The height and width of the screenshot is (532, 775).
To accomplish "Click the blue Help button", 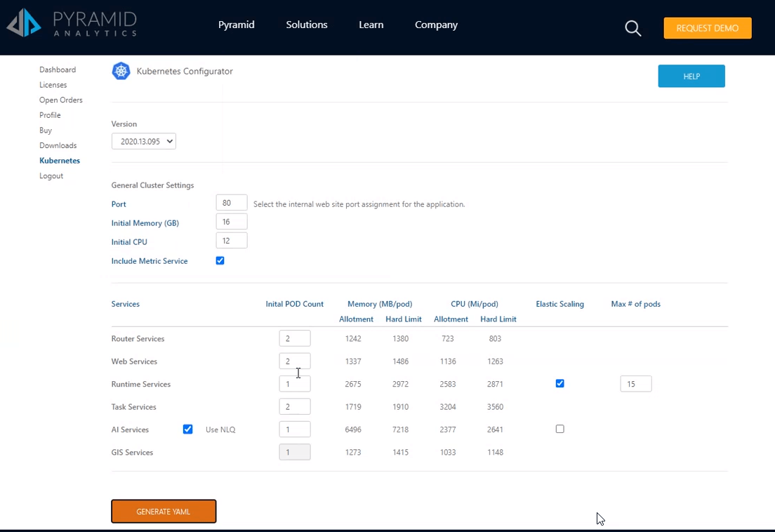I will click(x=691, y=76).
